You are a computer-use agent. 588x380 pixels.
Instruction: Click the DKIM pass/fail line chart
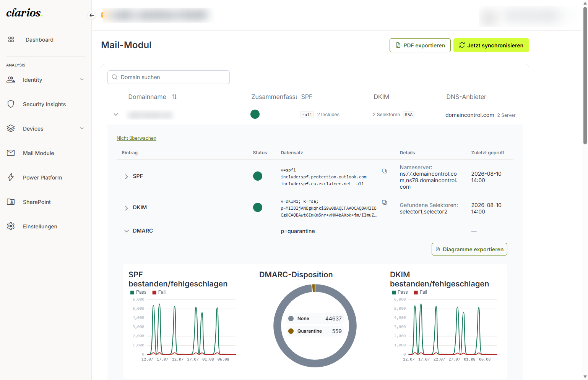pos(450,329)
